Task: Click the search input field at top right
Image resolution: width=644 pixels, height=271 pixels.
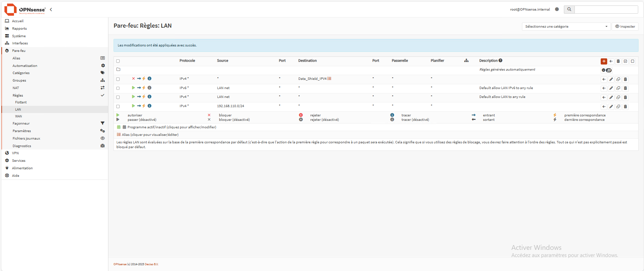Action: pyautogui.click(x=606, y=9)
